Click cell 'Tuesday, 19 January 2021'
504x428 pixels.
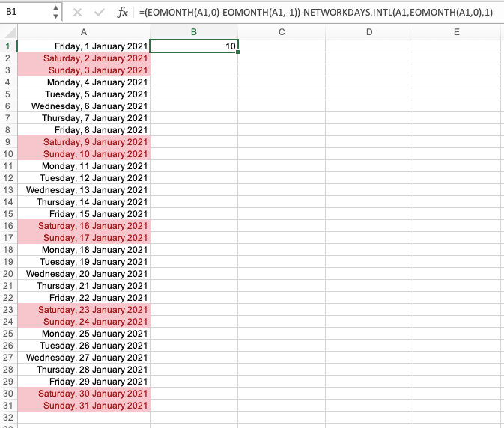84,262
